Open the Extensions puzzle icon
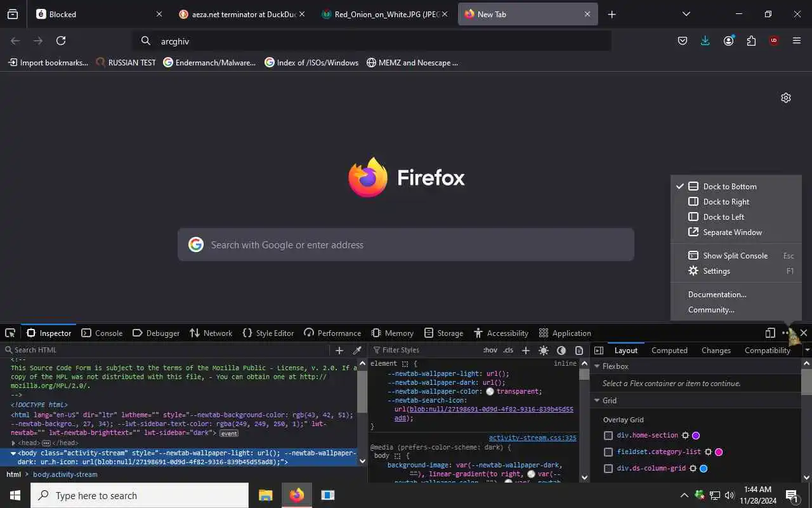This screenshot has width=812, height=508. [x=751, y=41]
